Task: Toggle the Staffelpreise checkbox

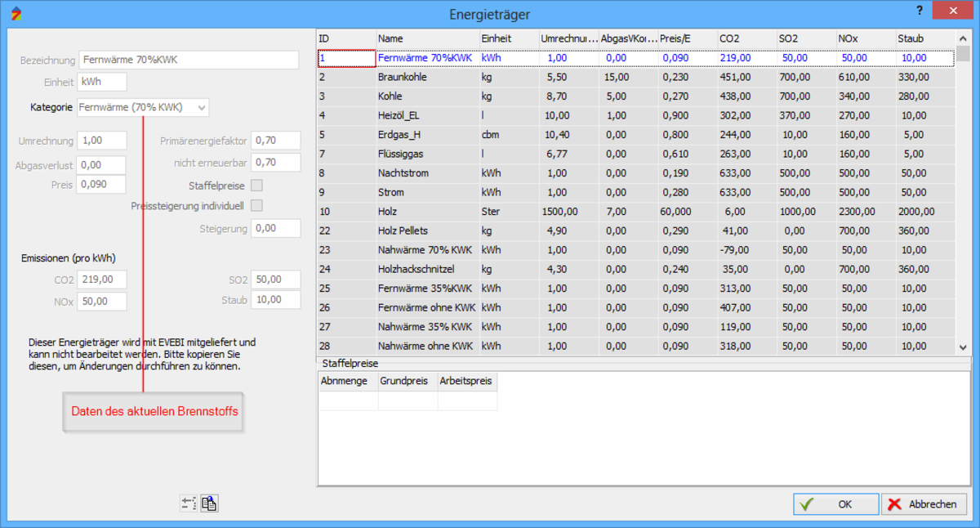Action: [x=256, y=186]
